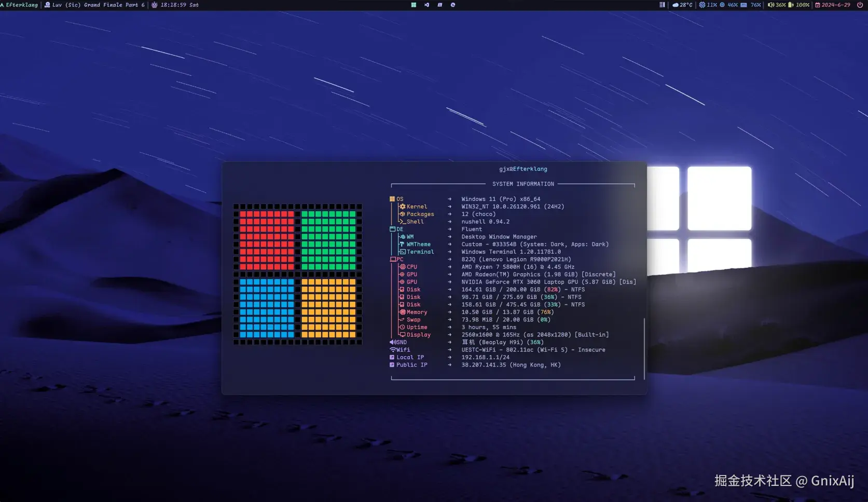Click the battery charging icon

click(x=791, y=5)
